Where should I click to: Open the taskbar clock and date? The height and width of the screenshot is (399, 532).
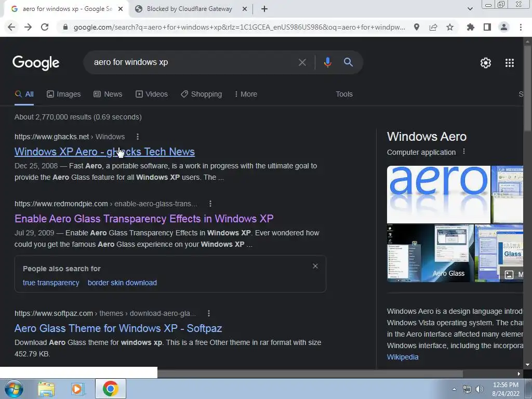506,389
